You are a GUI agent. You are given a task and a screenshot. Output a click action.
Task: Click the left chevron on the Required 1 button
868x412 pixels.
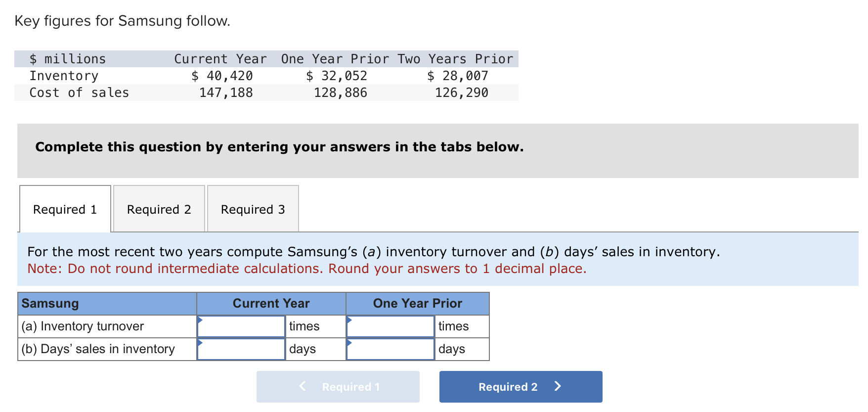pyautogui.click(x=302, y=387)
